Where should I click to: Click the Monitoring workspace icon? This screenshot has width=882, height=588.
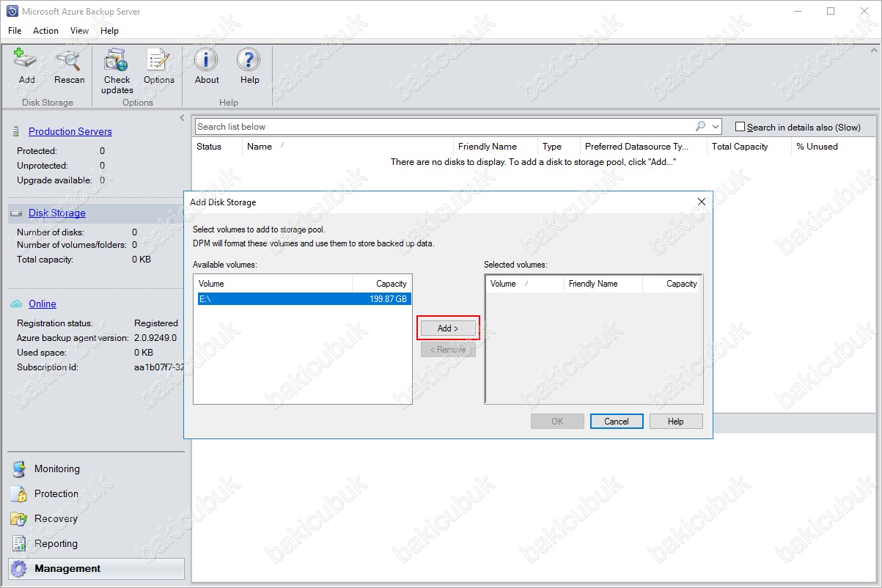(x=19, y=469)
